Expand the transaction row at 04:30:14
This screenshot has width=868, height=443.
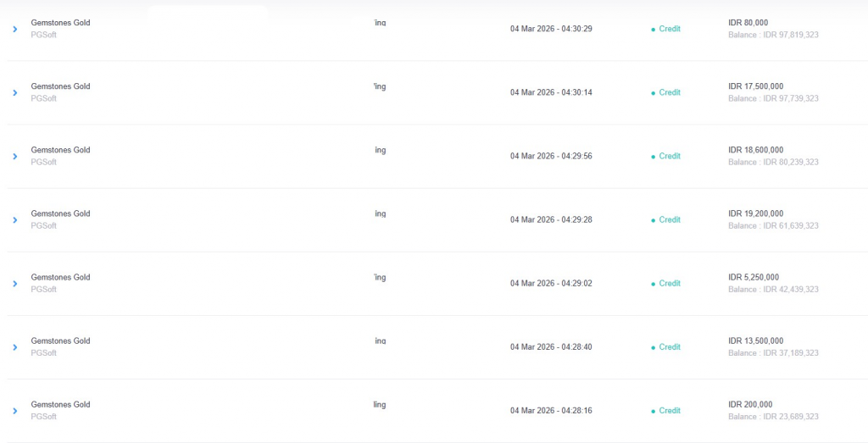(x=14, y=92)
